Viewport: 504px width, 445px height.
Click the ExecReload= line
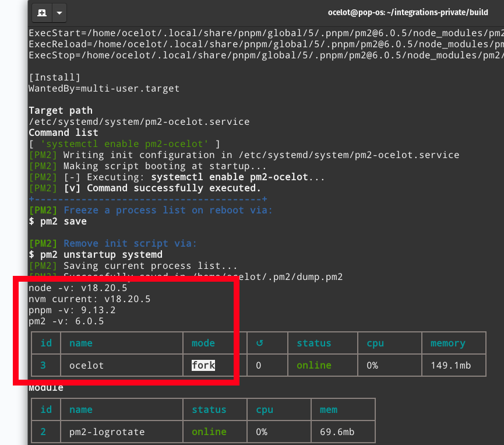click(266, 44)
